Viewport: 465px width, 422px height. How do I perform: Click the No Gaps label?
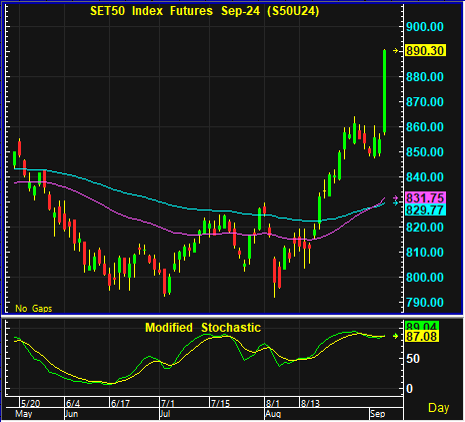(34, 308)
